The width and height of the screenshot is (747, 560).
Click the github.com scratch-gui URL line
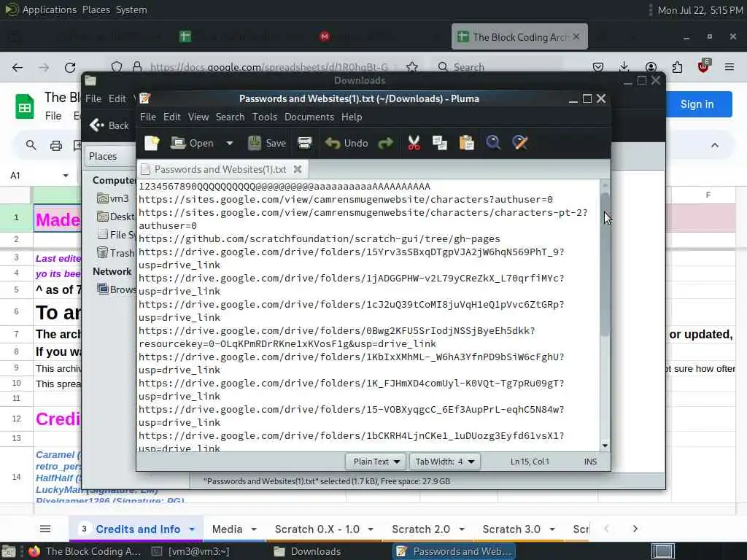(320, 238)
